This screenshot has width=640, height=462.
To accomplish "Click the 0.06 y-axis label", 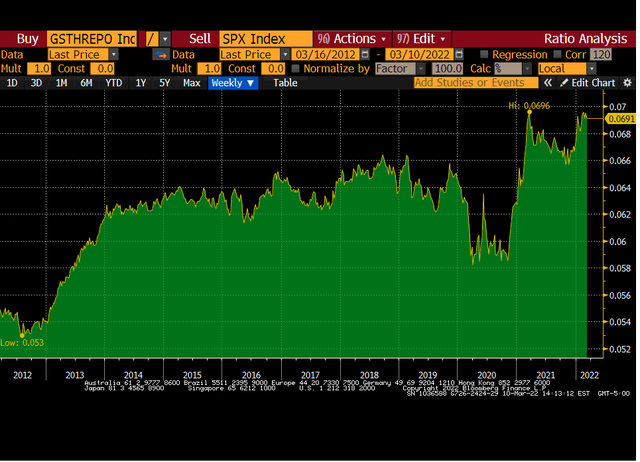I will (x=618, y=241).
